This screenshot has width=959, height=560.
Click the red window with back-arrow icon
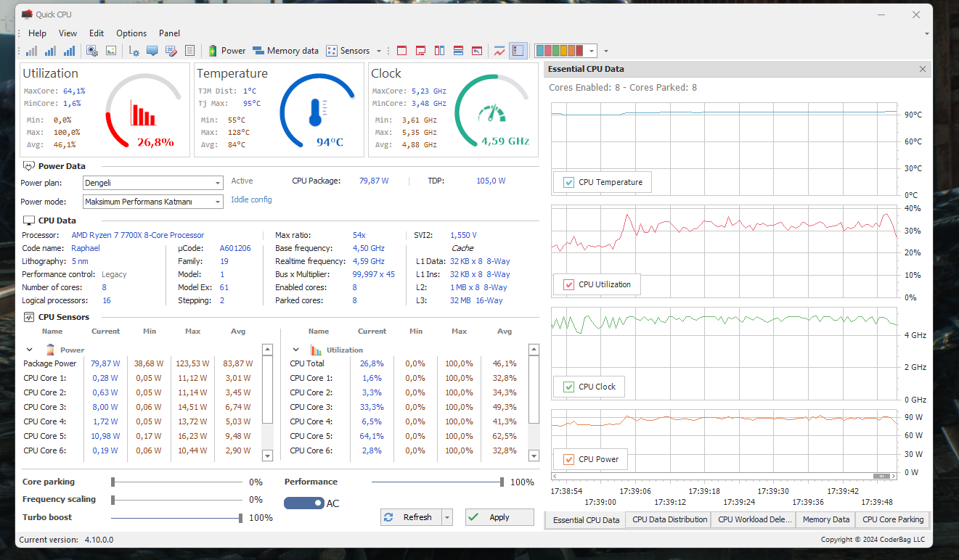(x=477, y=51)
